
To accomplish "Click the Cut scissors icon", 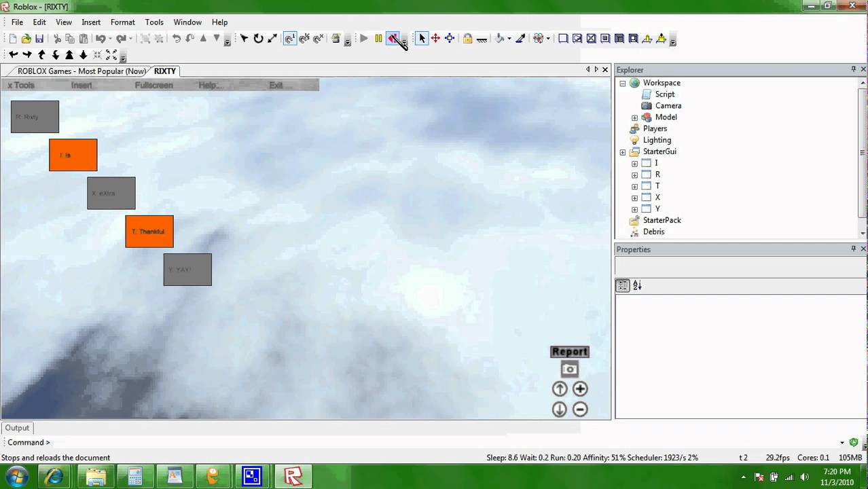I will point(57,39).
